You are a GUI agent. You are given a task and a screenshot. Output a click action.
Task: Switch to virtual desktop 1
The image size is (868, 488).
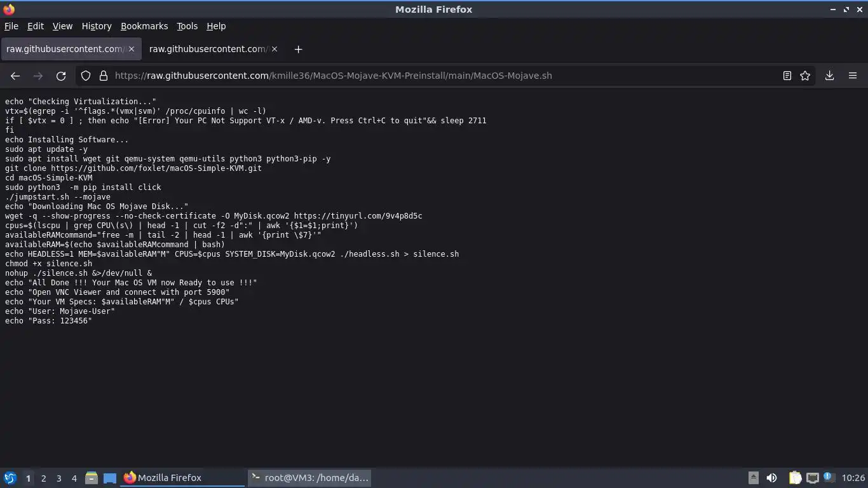[29, 478]
